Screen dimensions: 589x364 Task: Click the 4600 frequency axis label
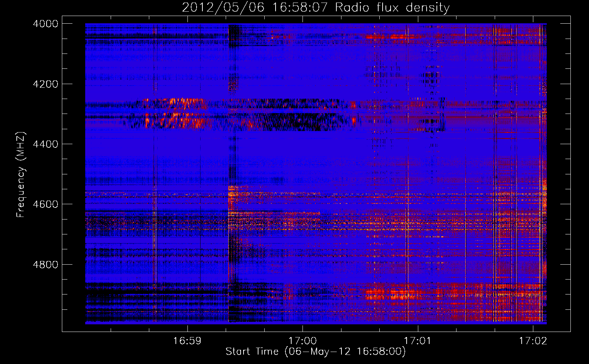[x=45, y=204]
